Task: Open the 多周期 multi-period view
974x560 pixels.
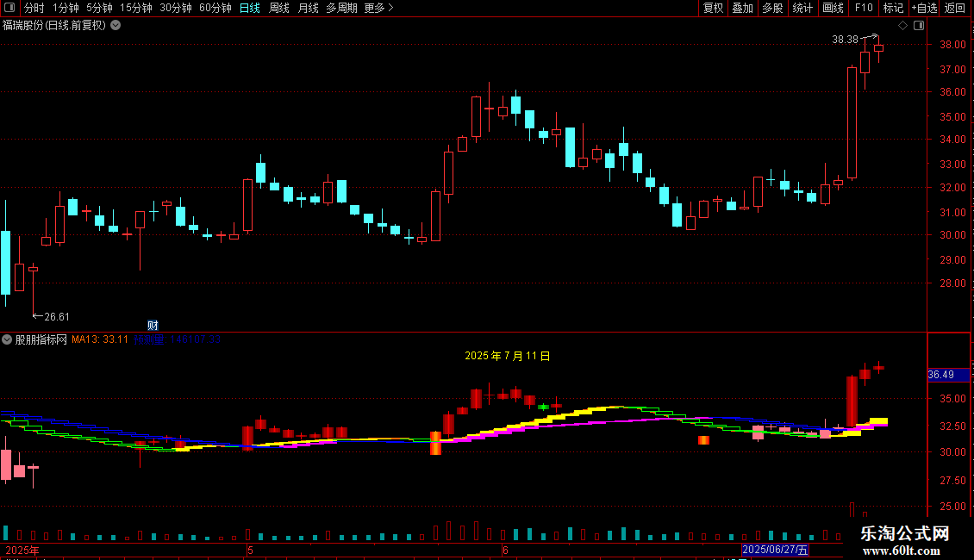Action: click(x=341, y=8)
